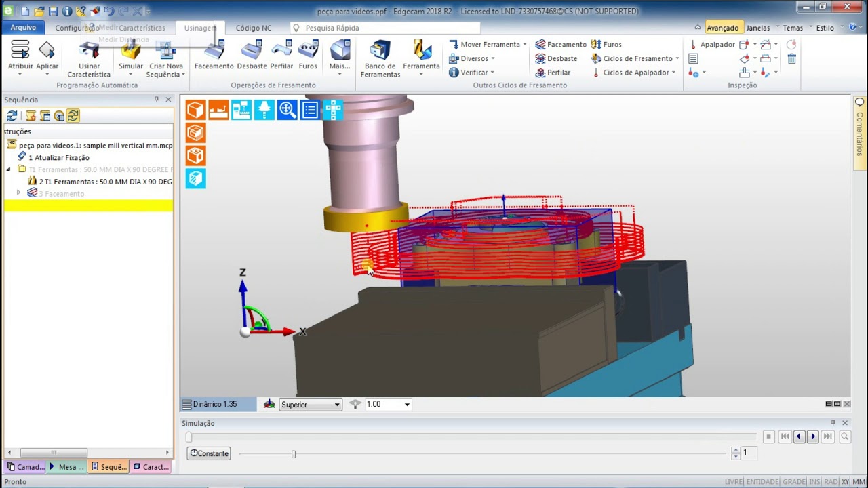Switch to the Mesa bottom tab
The image size is (868, 488).
67,467
